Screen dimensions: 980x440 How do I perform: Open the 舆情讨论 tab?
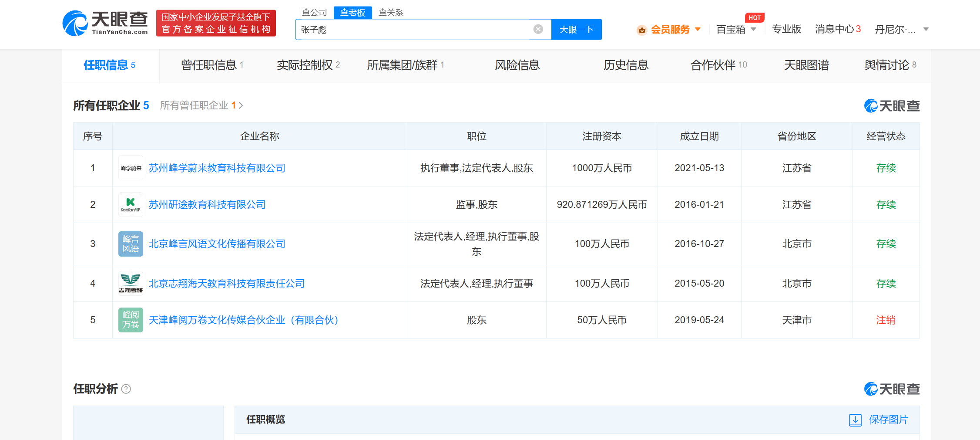(890, 65)
